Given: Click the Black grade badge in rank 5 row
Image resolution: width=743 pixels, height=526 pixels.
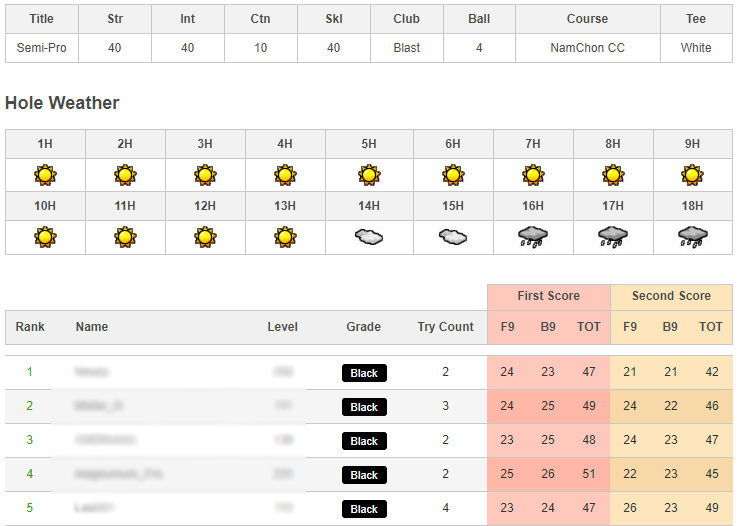Looking at the screenshot, I should pos(364,509).
